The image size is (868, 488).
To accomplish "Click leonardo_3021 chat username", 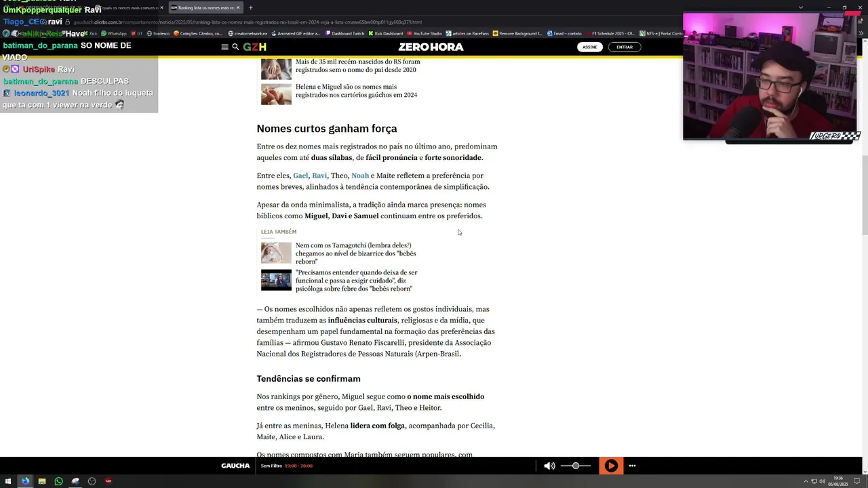I will [x=41, y=93].
